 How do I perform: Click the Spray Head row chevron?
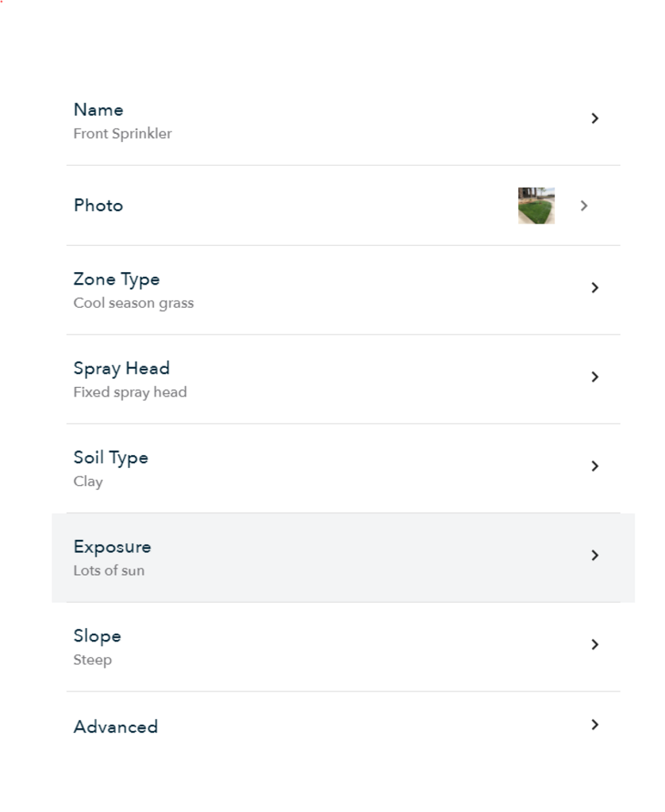click(594, 377)
